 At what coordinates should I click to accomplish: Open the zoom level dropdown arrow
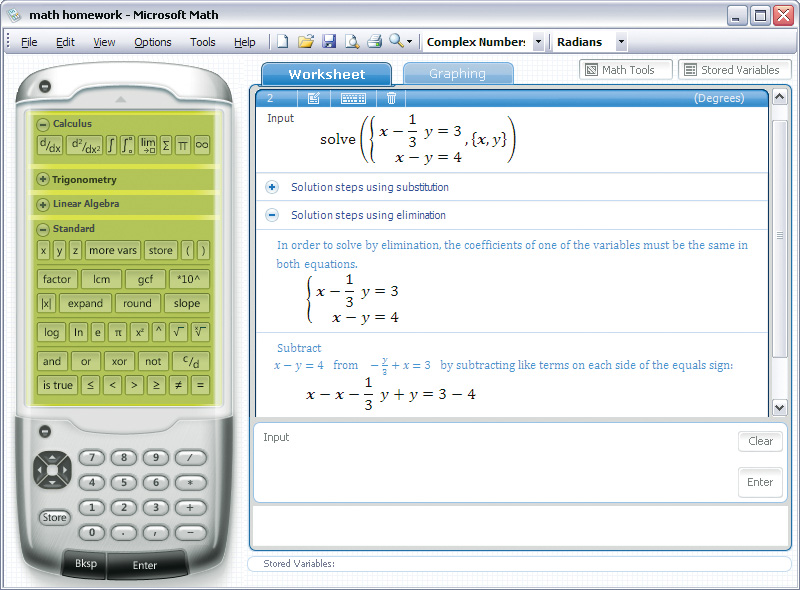[409, 42]
